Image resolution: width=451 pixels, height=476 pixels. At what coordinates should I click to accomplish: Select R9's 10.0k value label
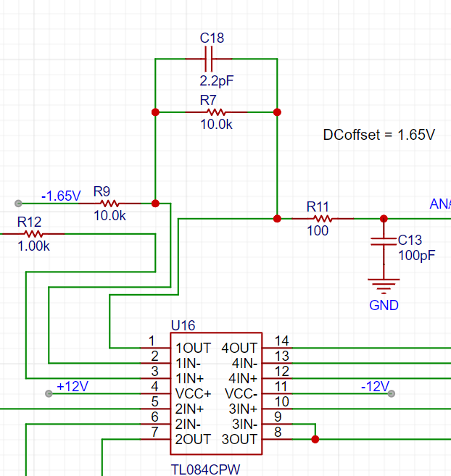[109, 216]
